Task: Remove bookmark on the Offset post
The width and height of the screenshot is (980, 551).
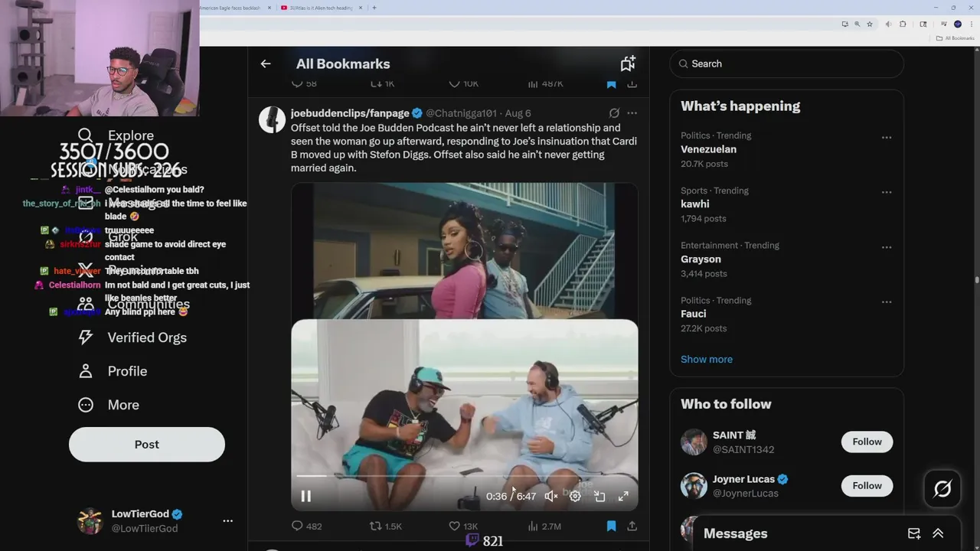Action: pos(611,526)
